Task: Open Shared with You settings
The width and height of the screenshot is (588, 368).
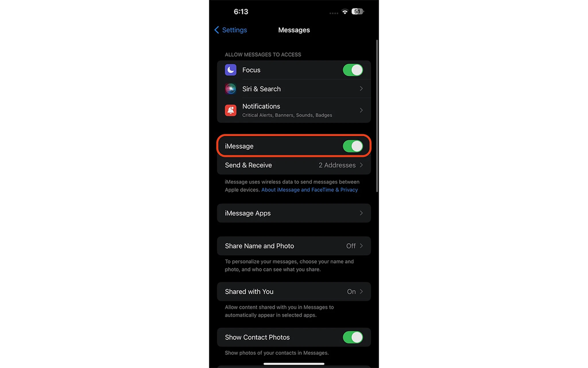Action: 294,291
